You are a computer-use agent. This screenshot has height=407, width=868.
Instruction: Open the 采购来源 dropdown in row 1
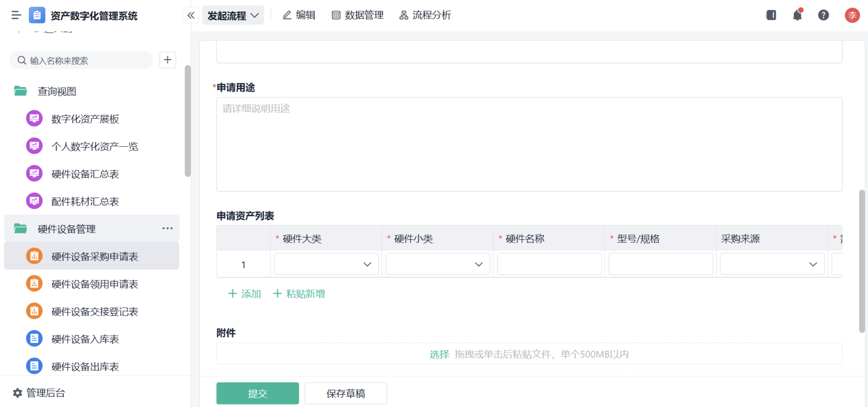click(x=772, y=264)
